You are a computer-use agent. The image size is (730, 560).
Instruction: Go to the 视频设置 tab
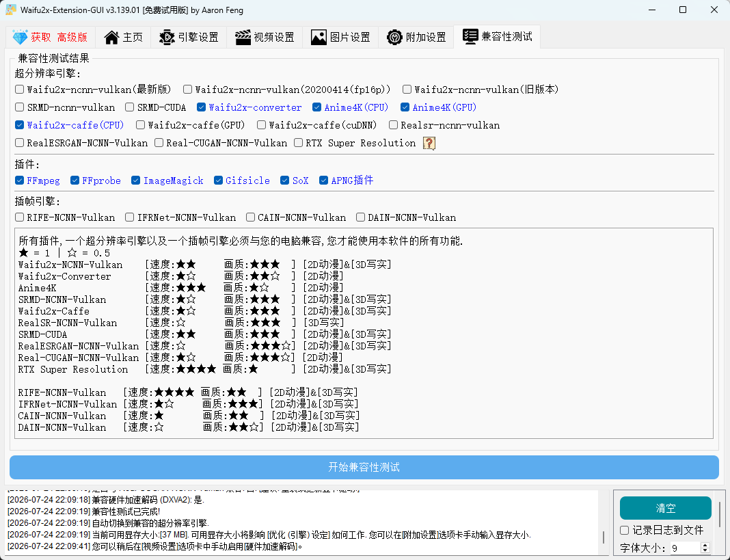265,38
